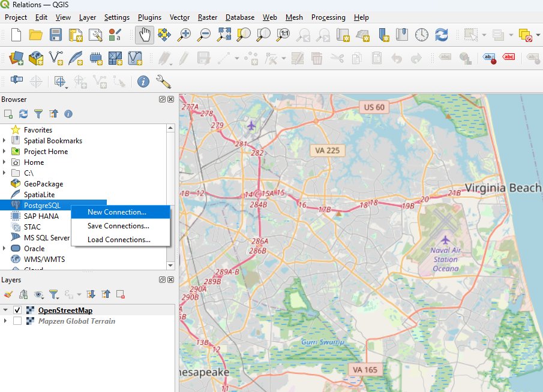
Task: Click Collapse All in Layers toolbar
Action: point(106,294)
